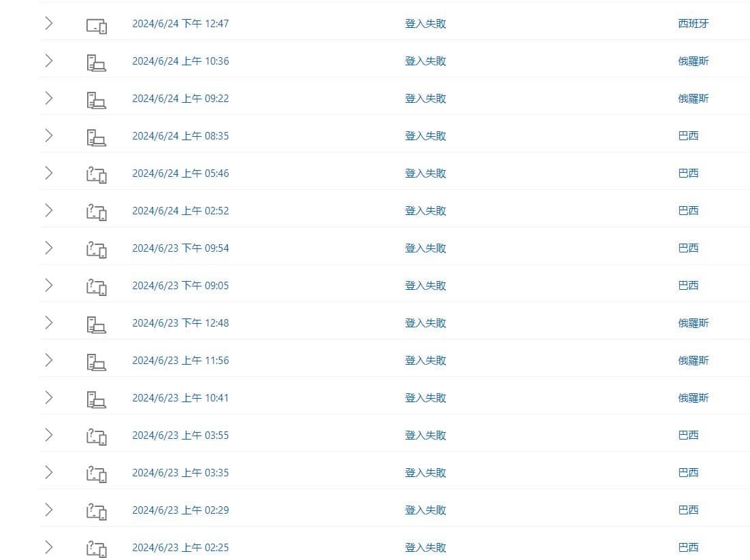Image resolution: width=750 pixels, height=560 pixels.
Task: Click the 2024/6/23 上午 02:29 timestamp
Action: tap(180, 510)
